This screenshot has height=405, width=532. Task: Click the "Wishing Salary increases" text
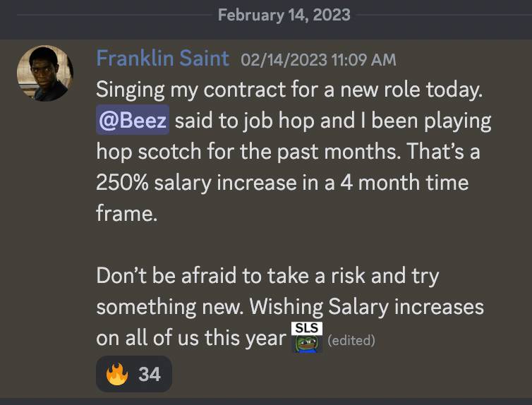click(x=367, y=307)
